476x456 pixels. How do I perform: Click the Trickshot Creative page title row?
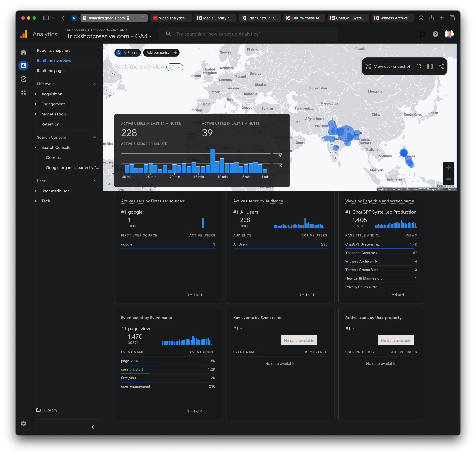tap(381, 253)
